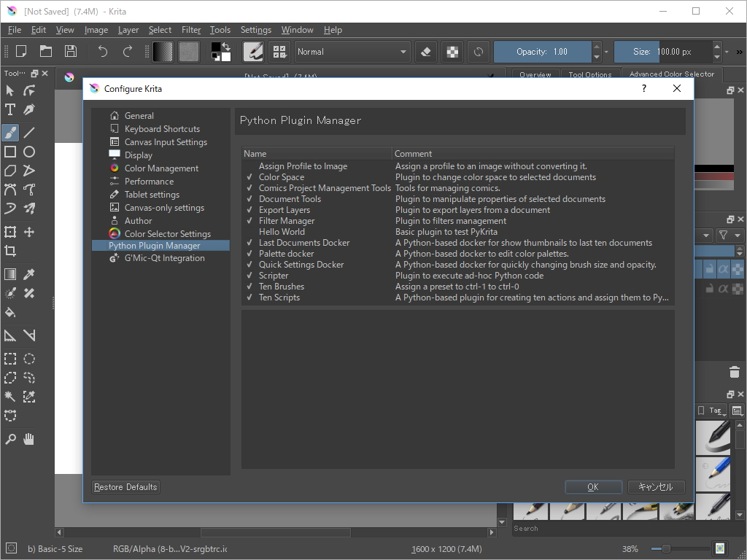
Task: Open the Normal blending mode dropdown
Action: click(x=352, y=52)
